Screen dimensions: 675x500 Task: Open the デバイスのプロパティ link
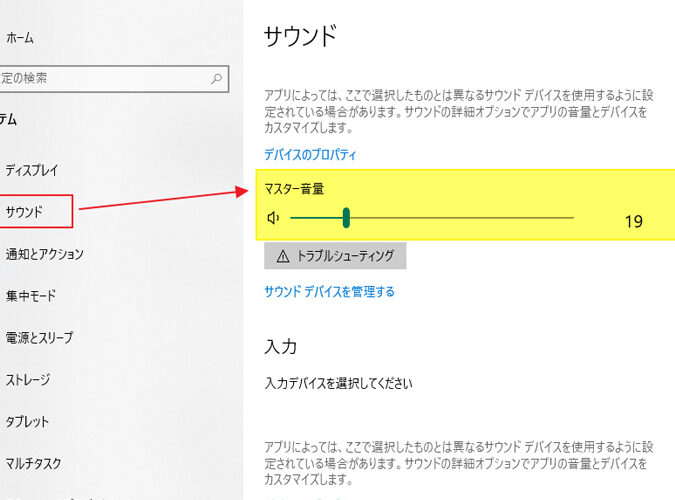click(310, 155)
